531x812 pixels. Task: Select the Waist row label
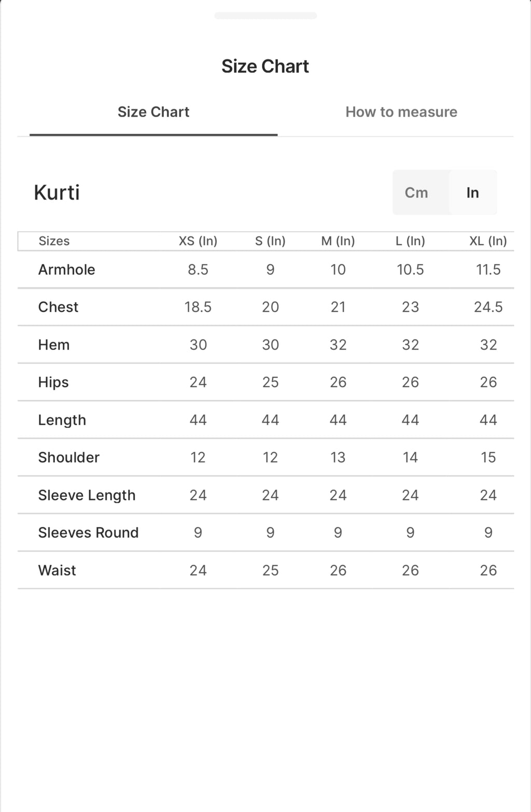coord(57,570)
